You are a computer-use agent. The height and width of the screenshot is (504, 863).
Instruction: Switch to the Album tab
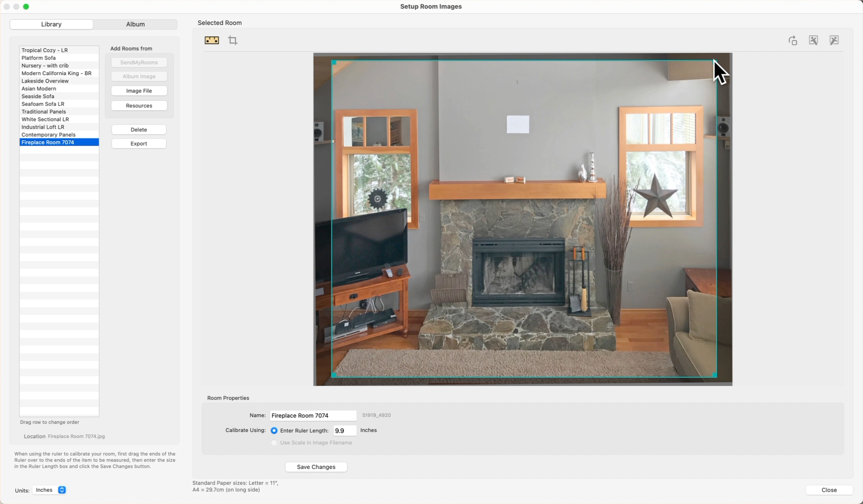[x=135, y=24]
